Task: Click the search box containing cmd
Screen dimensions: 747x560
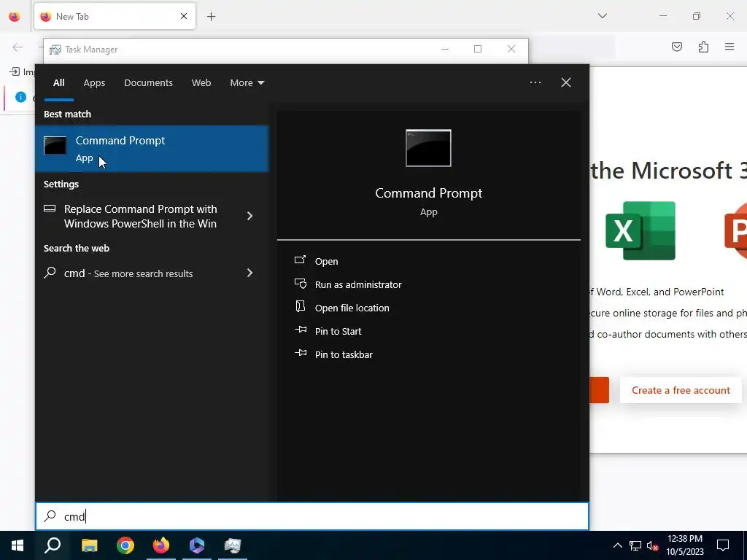Action: 312,517
